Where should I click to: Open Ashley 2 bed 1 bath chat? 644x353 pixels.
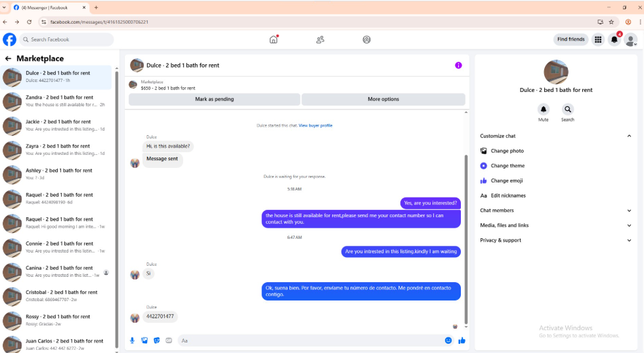click(x=56, y=175)
